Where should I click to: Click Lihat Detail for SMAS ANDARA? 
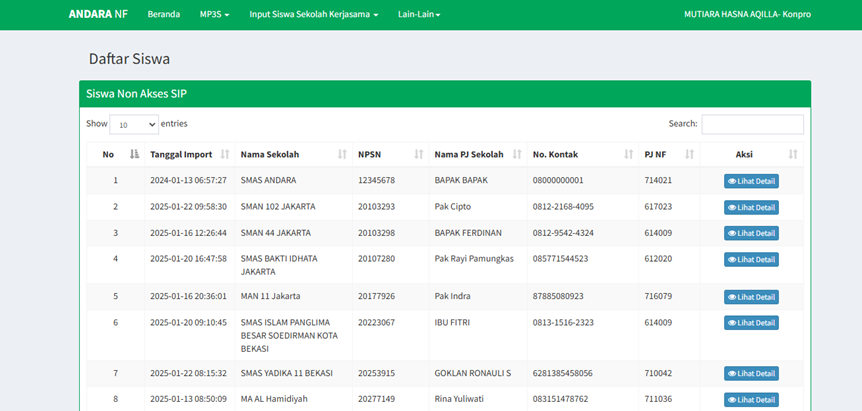pos(751,181)
